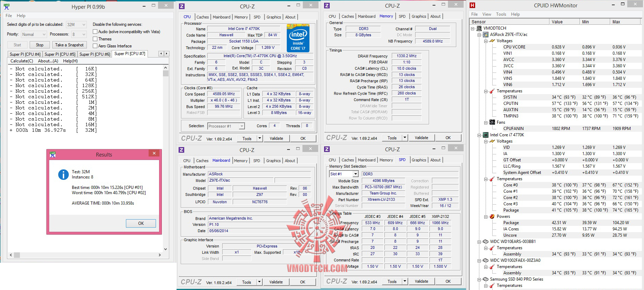Image resolution: width=644 pixels, height=290 pixels.
Task: Click the Core Speed 4589.05 MHz field
Action: (x=224, y=94)
